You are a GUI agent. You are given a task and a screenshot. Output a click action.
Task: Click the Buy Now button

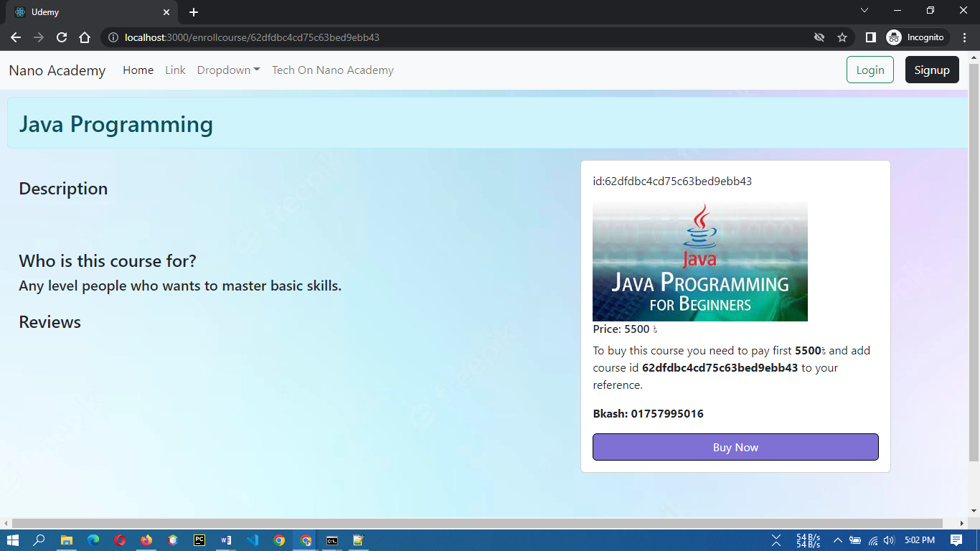point(735,447)
